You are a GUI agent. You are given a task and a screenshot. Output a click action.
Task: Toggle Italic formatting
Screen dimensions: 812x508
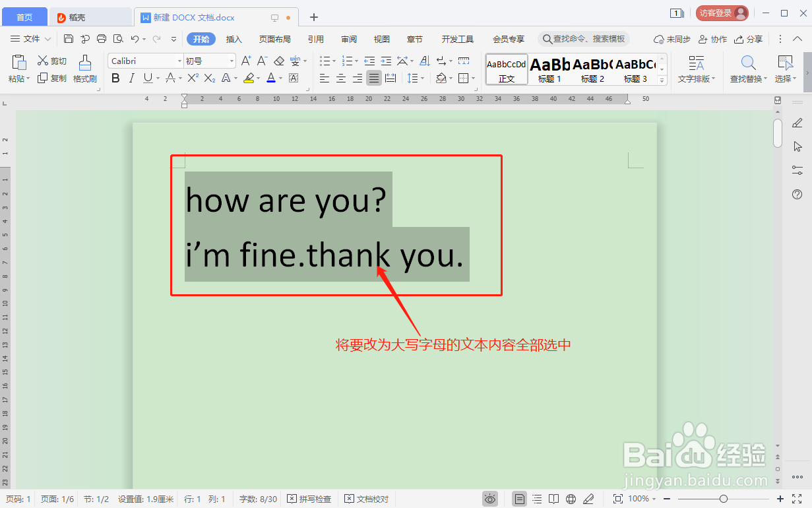click(x=132, y=78)
